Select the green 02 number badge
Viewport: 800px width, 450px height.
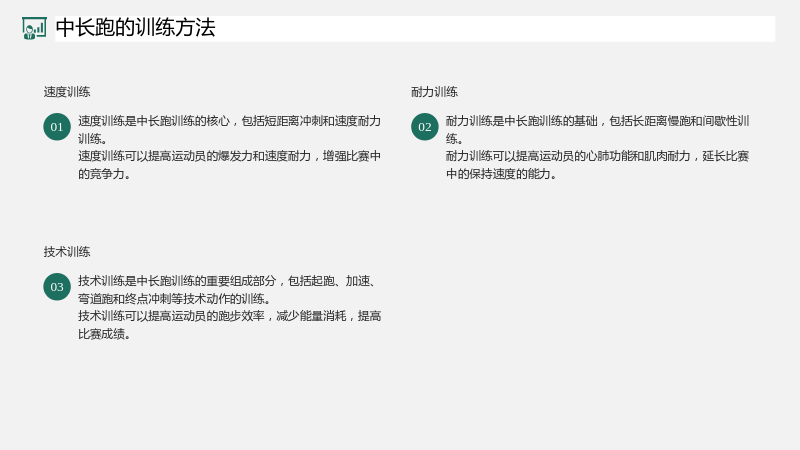424,127
